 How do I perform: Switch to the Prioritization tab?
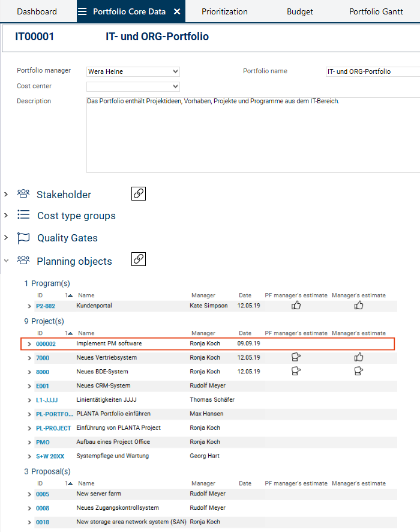point(224,11)
